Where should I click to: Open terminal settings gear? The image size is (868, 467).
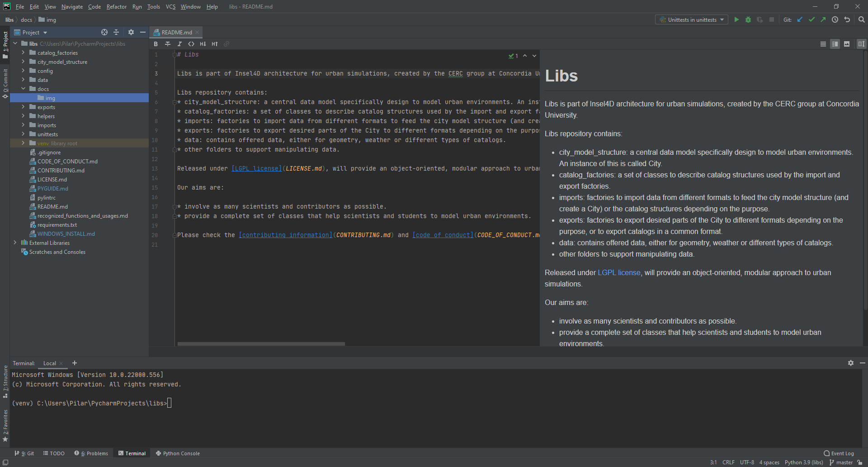click(x=851, y=363)
